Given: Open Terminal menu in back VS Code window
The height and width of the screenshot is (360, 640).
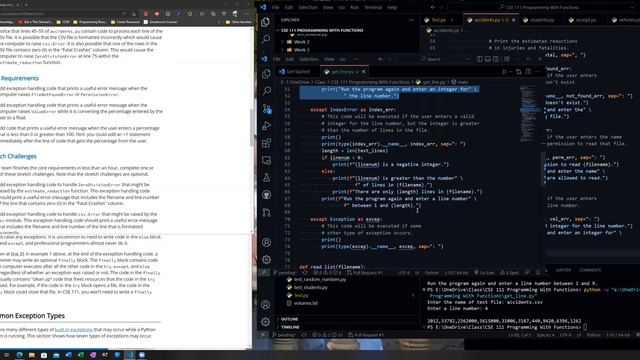Looking at the screenshot, I should click(373, 7).
